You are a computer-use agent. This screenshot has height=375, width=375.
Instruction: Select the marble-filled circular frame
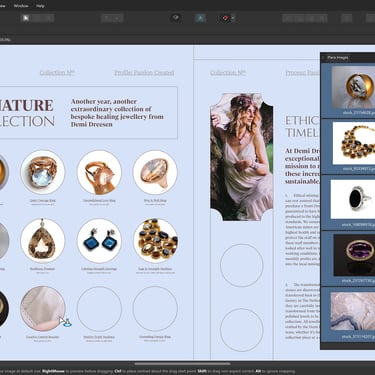[43, 309]
